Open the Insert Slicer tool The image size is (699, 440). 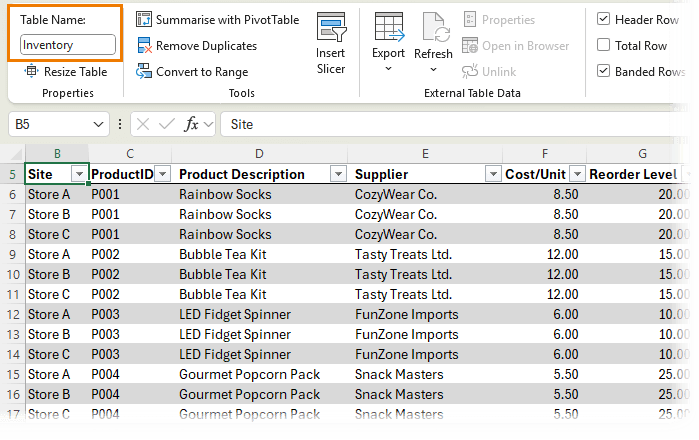330,28
